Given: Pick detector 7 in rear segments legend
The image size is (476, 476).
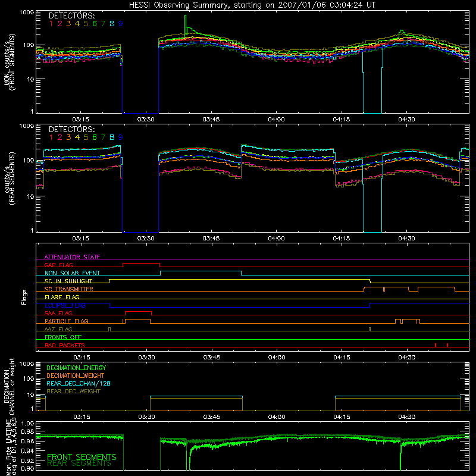Looking at the screenshot, I should pos(103,137).
